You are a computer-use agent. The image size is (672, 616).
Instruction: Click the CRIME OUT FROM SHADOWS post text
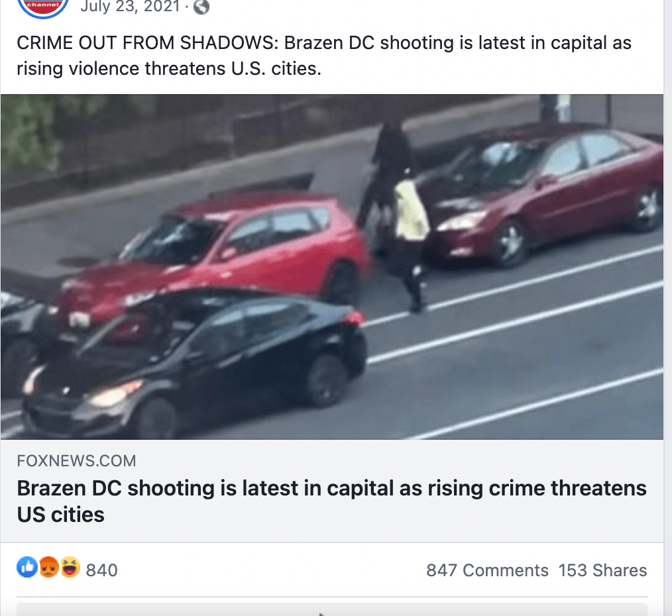tap(324, 56)
